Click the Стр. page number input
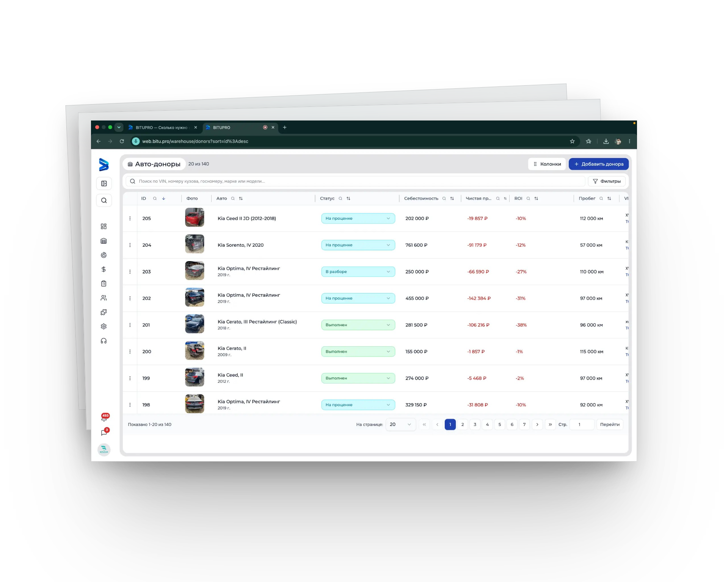 click(582, 424)
